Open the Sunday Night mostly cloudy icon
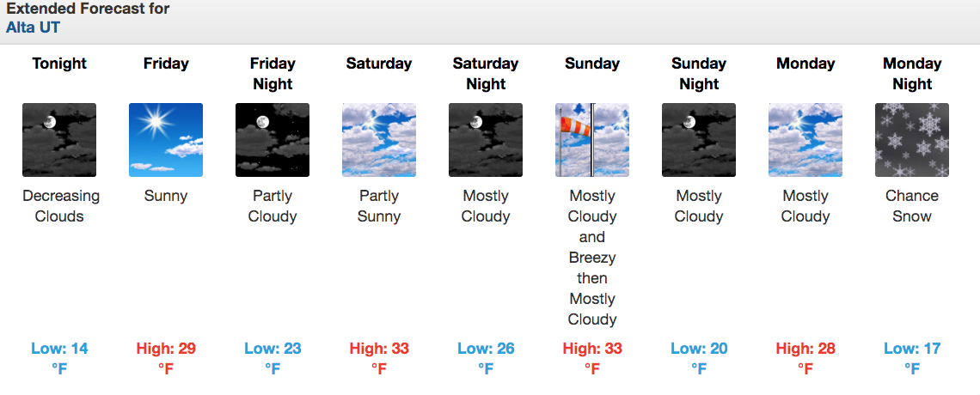 699,140
